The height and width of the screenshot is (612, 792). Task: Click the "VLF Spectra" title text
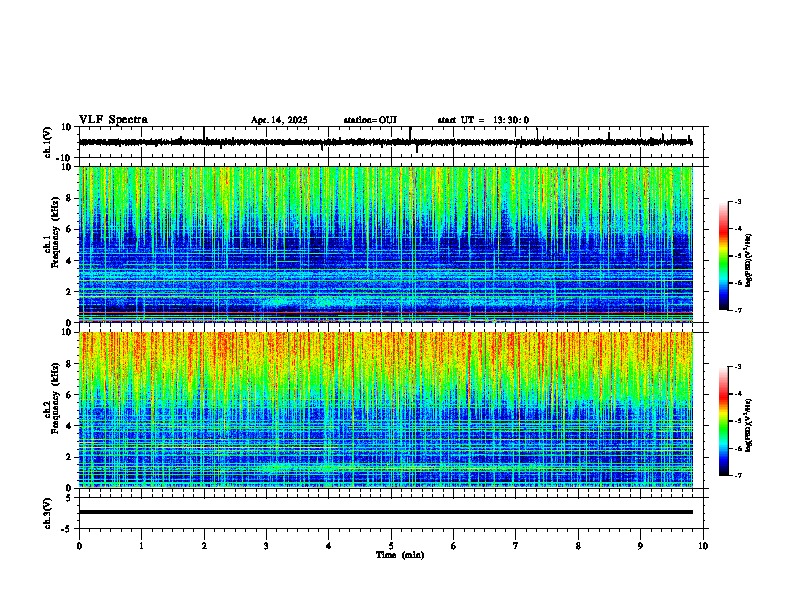coord(113,120)
